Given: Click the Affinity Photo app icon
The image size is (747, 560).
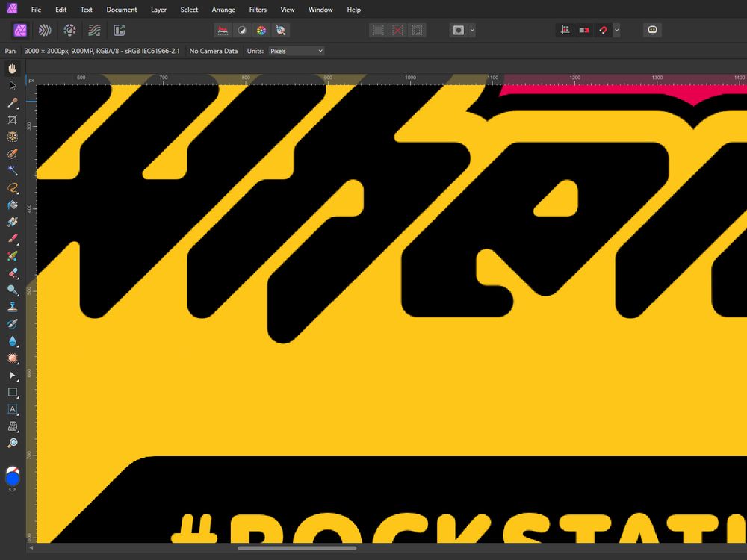Looking at the screenshot, I should (x=12, y=8).
